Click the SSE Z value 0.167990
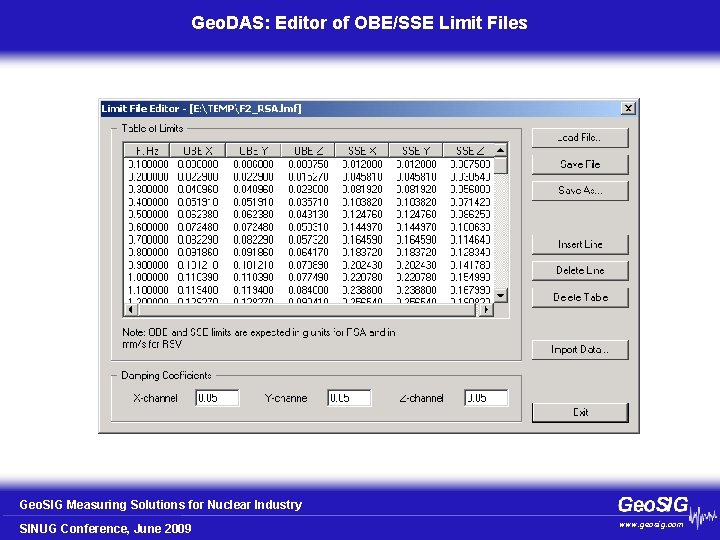The height and width of the screenshot is (540, 720). [470, 290]
